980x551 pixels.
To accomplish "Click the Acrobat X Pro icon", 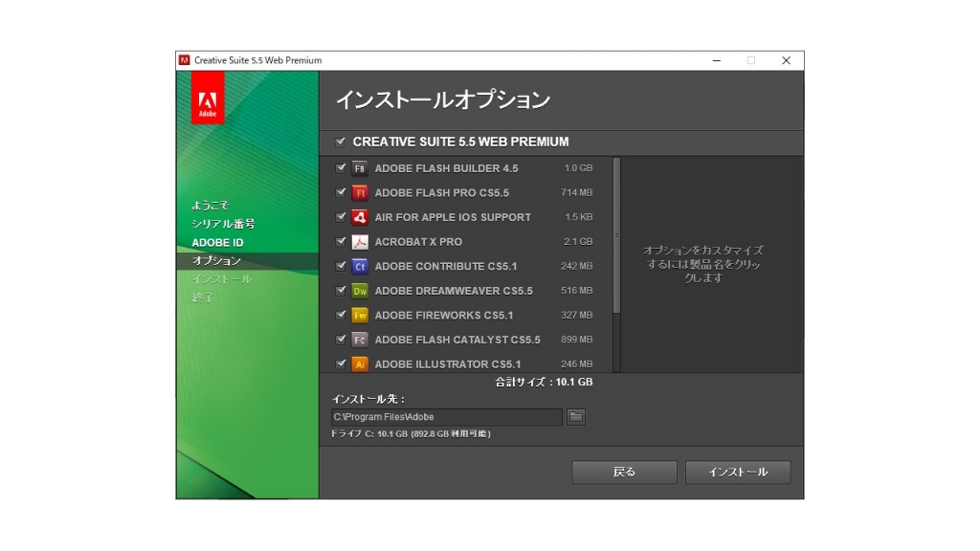I will pos(360,242).
